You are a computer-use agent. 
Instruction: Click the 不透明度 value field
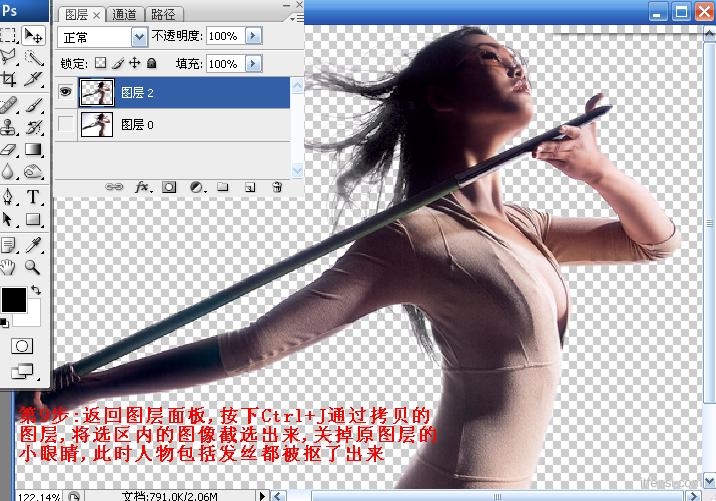[226, 36]
